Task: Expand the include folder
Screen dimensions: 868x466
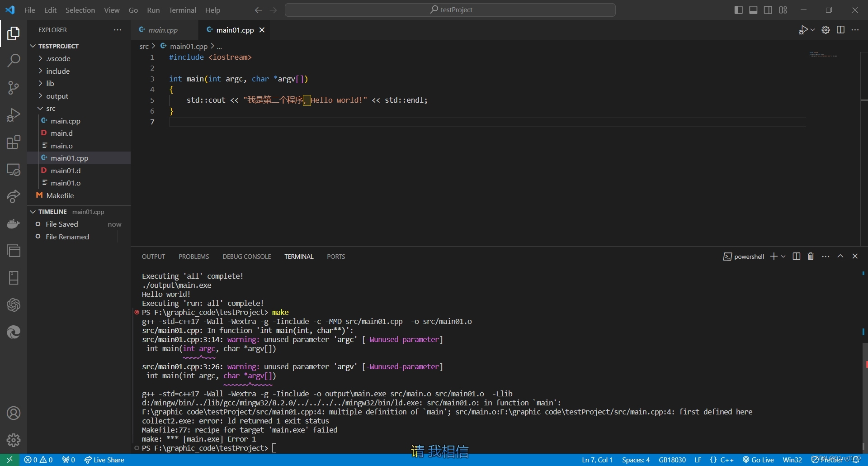Action: [79, 71]
